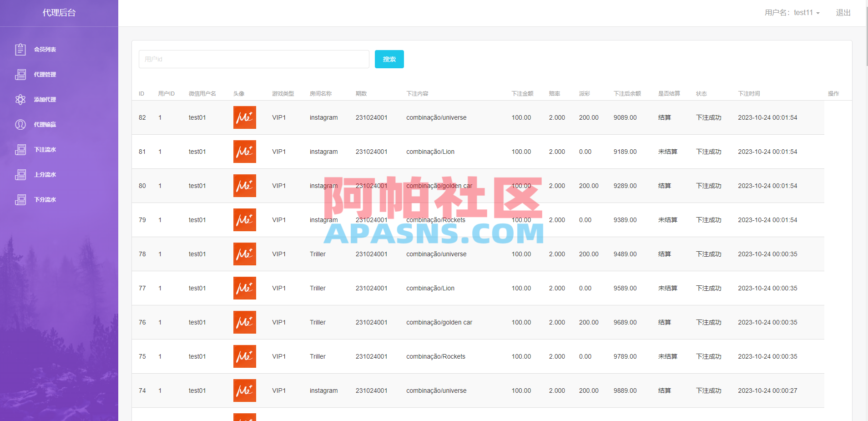Click the Me+ avatar on row 82
This screenshot has height=421, width=868.
pos(244,117)
